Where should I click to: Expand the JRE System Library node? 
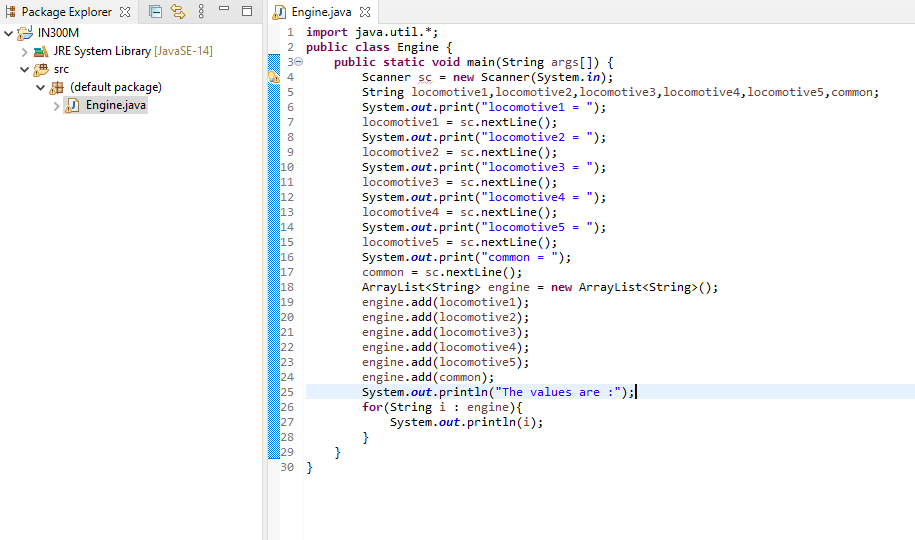[25, 51]
